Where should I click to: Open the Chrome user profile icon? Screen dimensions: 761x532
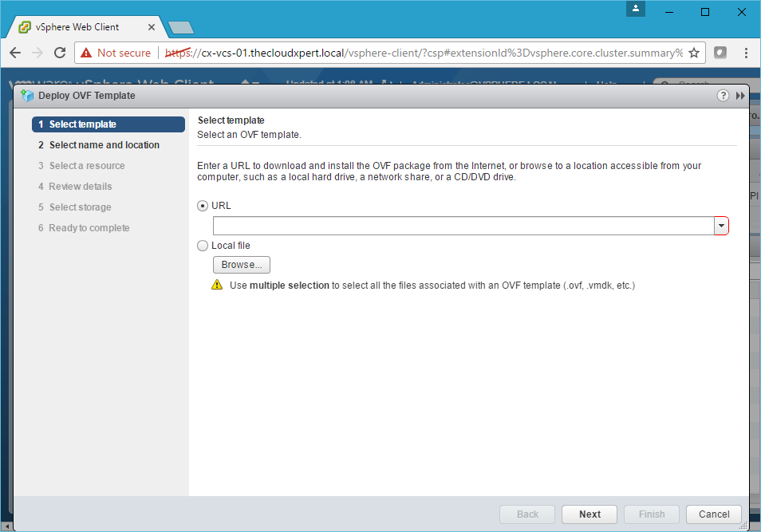point(636,9)
